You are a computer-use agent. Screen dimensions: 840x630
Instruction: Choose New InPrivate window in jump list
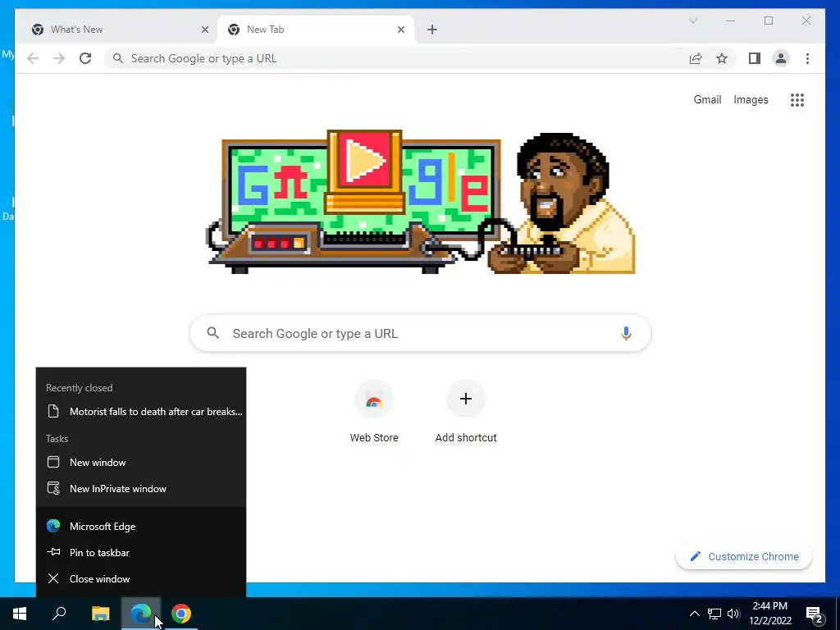pos(141,489)
